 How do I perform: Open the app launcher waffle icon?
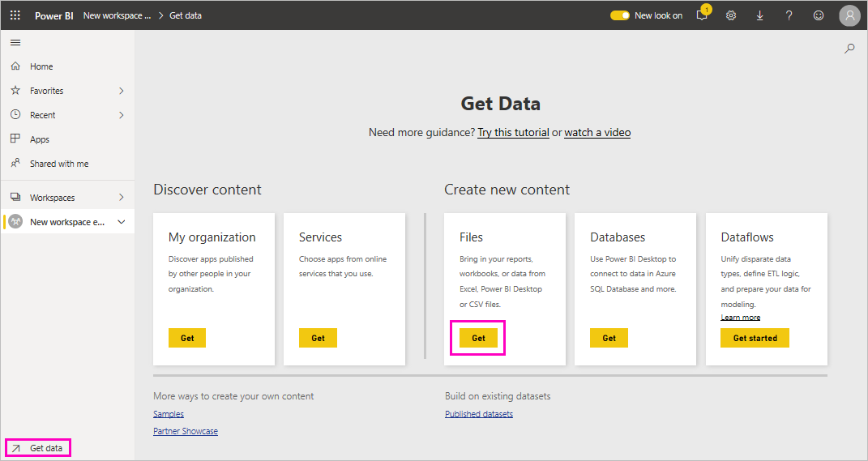[x=15, y=15]
